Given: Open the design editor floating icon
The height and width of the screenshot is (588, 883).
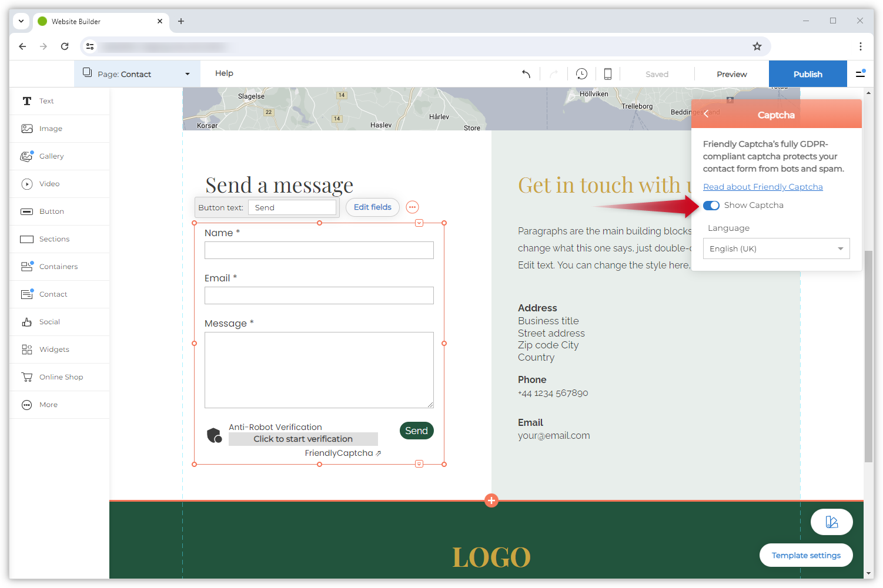Looking at the screenshot, I should tap(831, 522).
